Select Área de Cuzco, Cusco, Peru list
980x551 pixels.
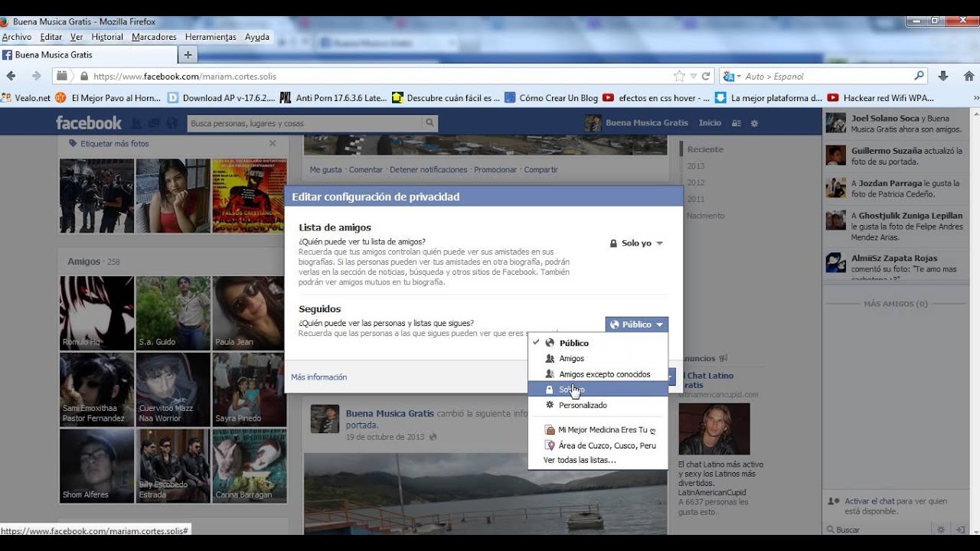[598, 445]
